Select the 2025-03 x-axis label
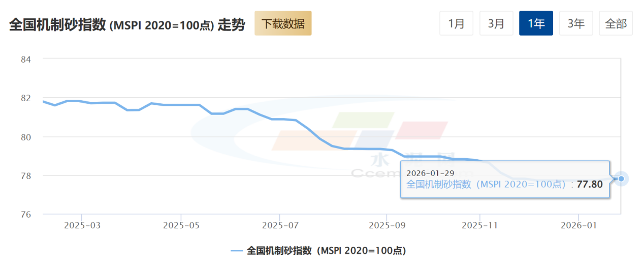The height and width of the screenshot is (263, 644). (x=81, y=224)
